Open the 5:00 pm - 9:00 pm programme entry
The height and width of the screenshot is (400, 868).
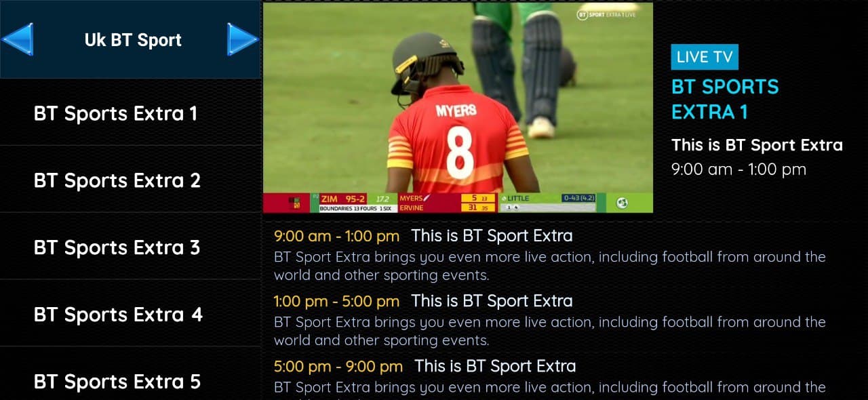pos(550,380)
